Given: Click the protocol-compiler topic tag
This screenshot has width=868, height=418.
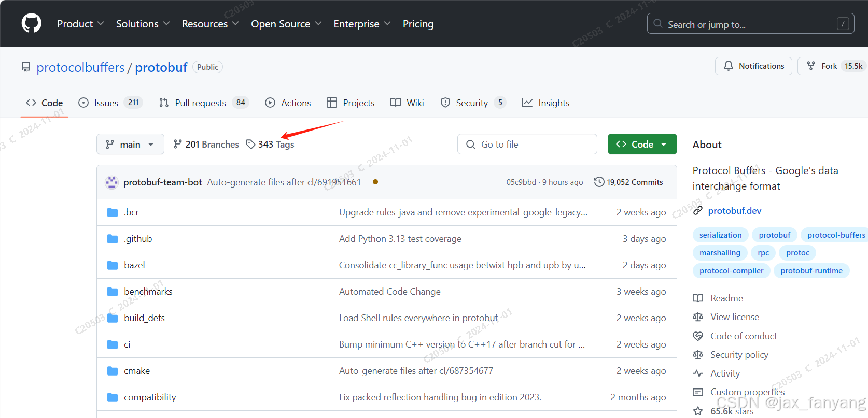Looking at the screenshot, I should tap(731, 270).
